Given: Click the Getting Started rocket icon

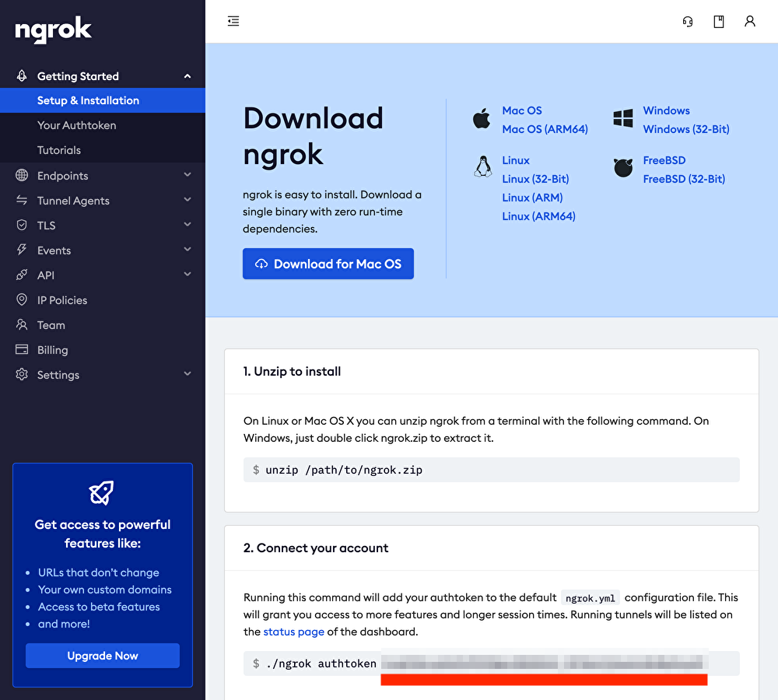Looking at the screenshot, I should (x=22, y=76).
